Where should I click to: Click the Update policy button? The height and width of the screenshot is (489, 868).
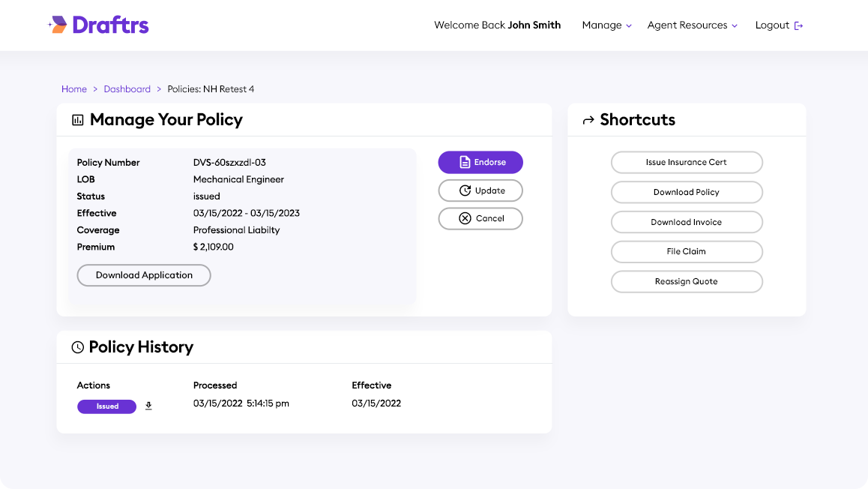tap(480, 190)
